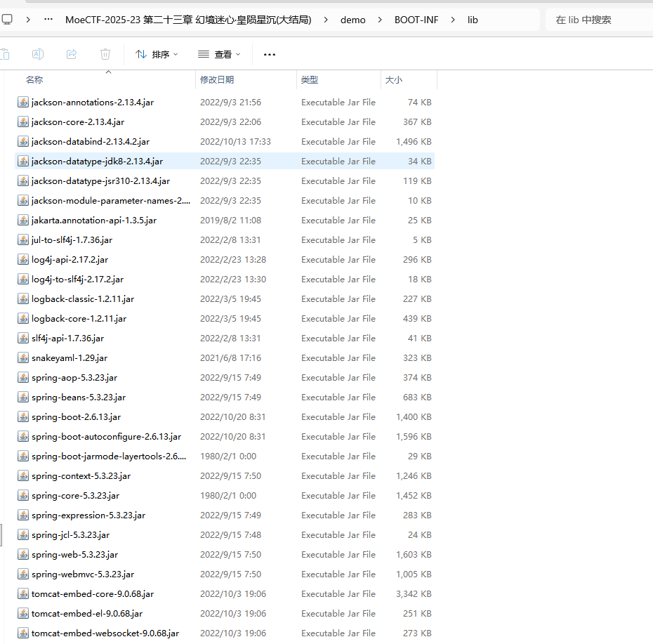Click the rename icon in the toolbar

pyautogui.click(x=39, y=54)
